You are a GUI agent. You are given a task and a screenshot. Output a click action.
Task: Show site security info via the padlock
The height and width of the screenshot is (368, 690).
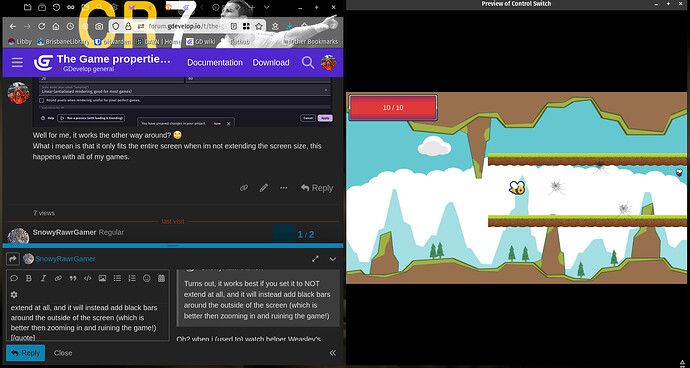click(128, 26)
